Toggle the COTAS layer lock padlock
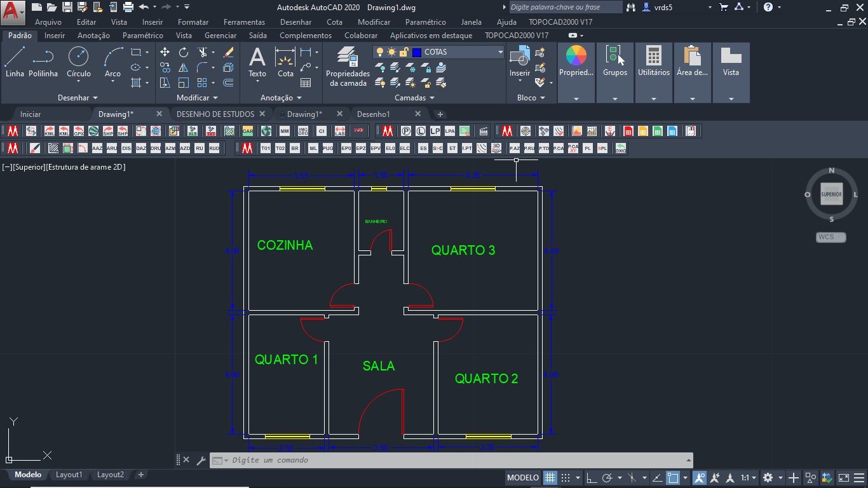This screenshot has height=488, width=868. point(403,51)
